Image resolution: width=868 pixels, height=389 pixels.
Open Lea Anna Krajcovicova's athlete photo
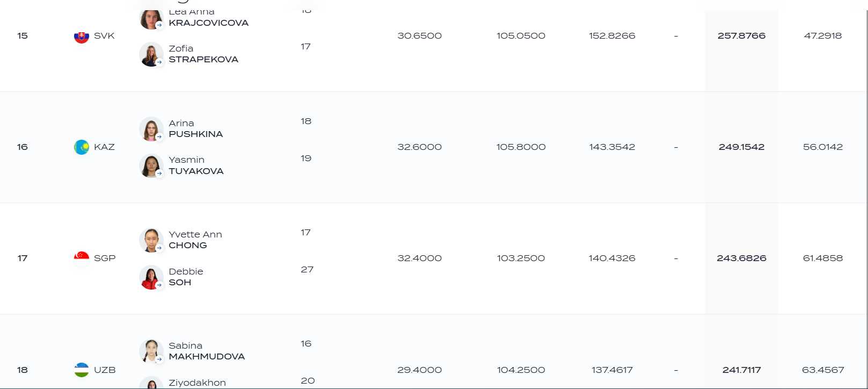pos(151,19)
